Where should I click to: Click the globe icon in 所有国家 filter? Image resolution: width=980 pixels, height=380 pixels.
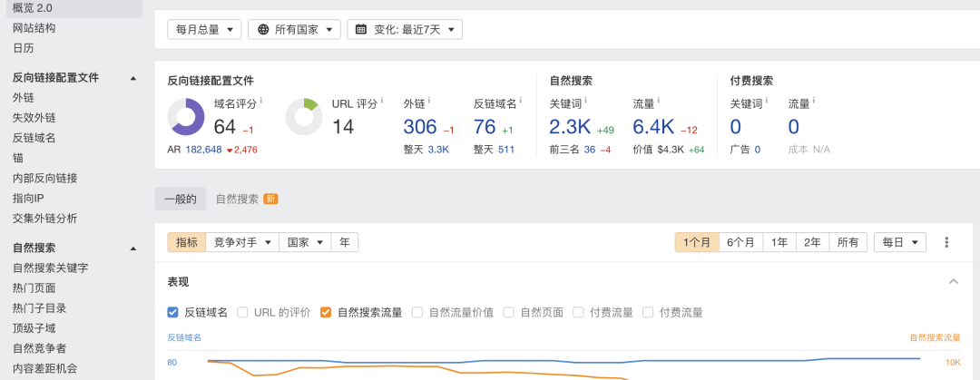tap(263, 29)
